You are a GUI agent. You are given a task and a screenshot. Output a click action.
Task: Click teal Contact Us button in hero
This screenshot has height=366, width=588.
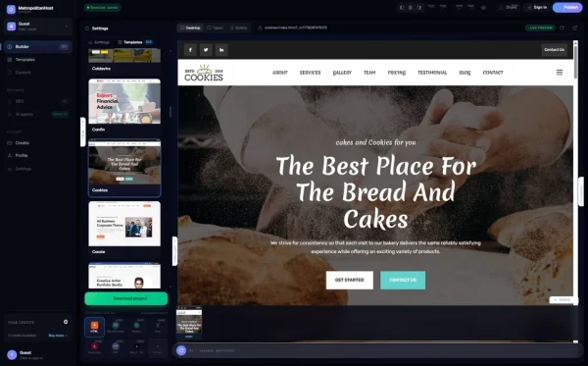click(x=403, y=280)
